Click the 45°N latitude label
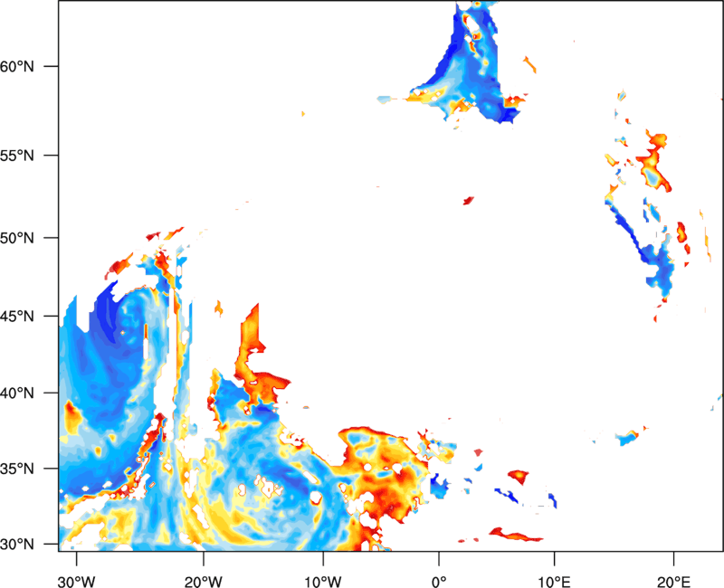The height and width of the screenshot is (588, 724). pos(17,316)
